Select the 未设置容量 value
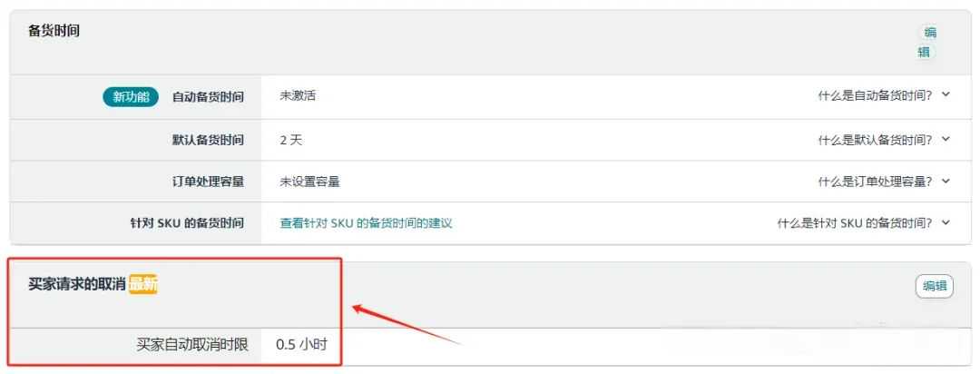 (309, 182)
